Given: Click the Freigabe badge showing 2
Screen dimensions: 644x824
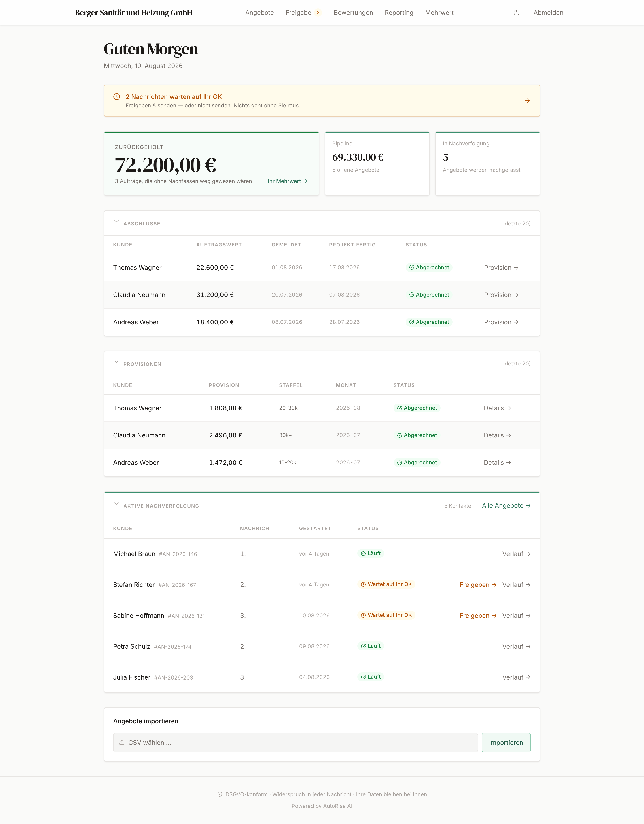Looking at the screenshot, I should (318, 13).
